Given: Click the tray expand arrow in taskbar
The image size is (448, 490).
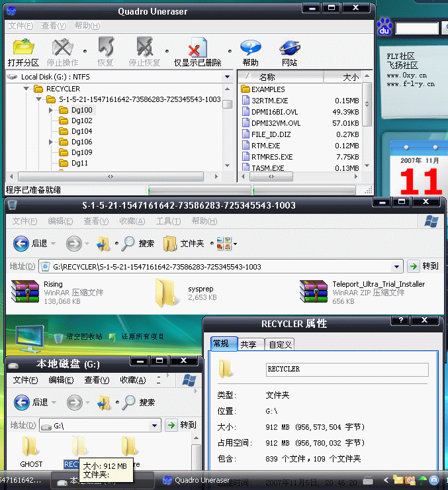Looking at the screenshot, I should tap(386, 479).
